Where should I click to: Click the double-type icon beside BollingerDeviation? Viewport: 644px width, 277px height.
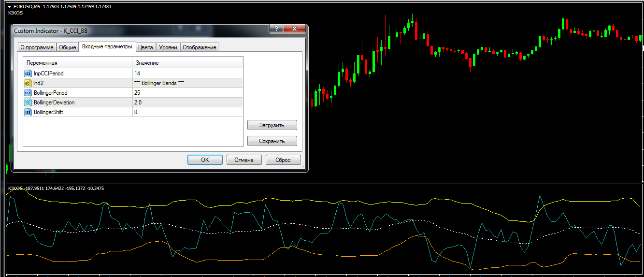(x=28, y=102)
